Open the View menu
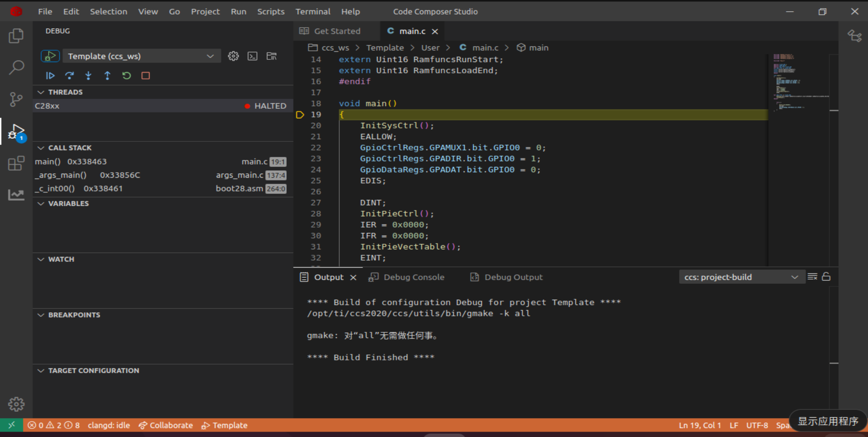Viewport: 868px width, 437px height. [x=148, y=11]
